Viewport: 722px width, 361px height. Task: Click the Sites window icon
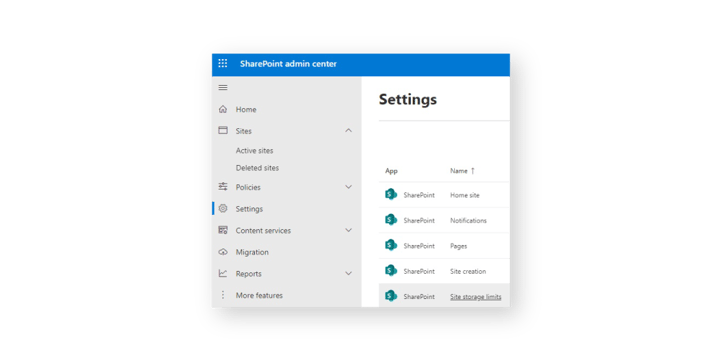pos(223,130)
